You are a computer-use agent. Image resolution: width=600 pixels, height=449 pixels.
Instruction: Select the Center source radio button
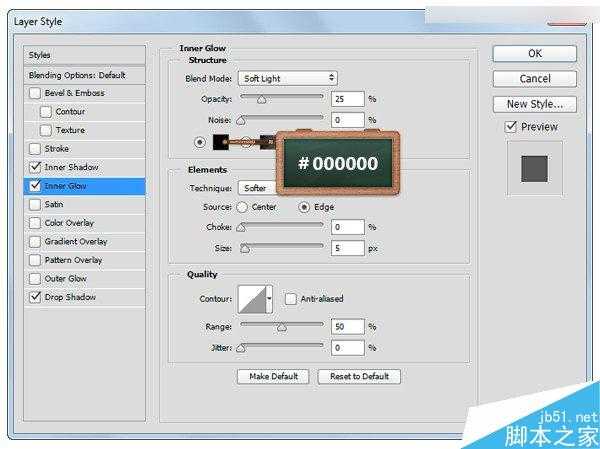pyautogui.click(x=242, y=207)
